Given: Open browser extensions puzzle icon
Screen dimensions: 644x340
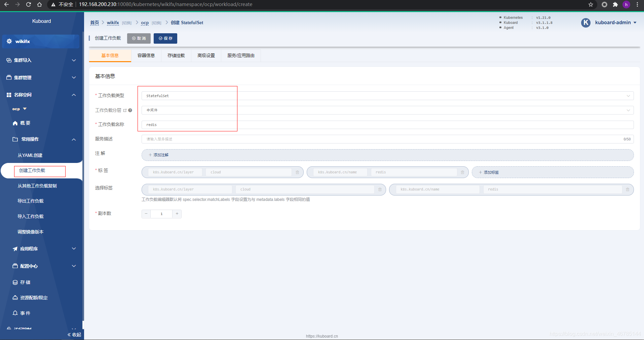Looking at the screenshot, I should (x=615, y=4).
